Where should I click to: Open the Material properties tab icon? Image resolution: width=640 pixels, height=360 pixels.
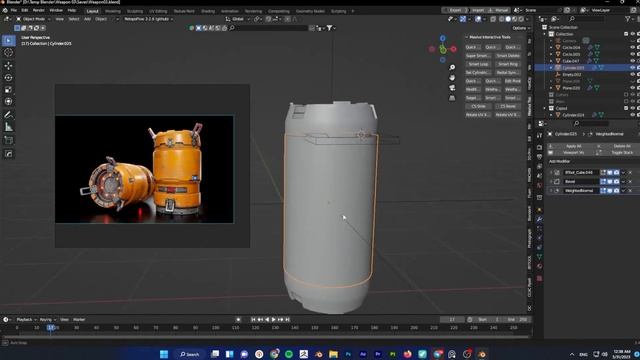539,266
